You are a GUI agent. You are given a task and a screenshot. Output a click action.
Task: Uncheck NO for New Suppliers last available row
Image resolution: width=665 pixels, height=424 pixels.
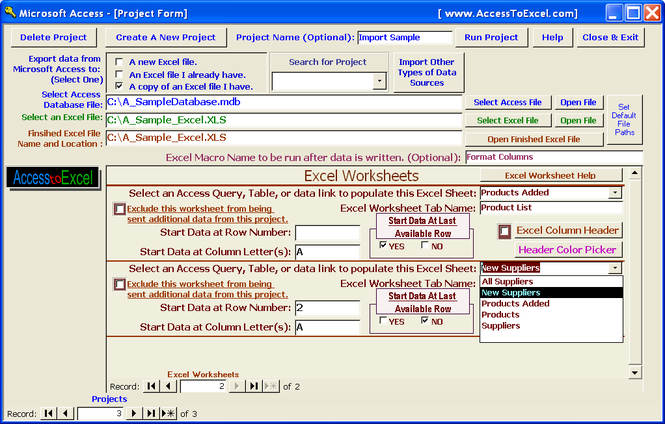425,320
